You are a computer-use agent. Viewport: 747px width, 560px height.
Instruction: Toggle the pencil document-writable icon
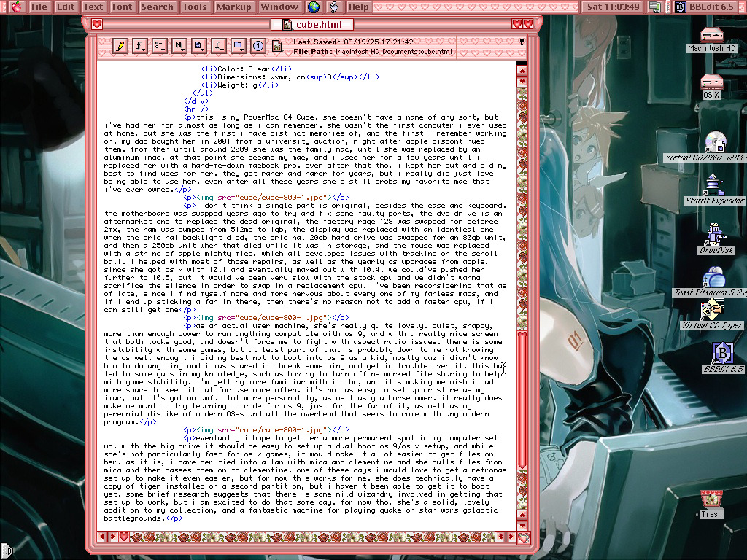point(120,46)
